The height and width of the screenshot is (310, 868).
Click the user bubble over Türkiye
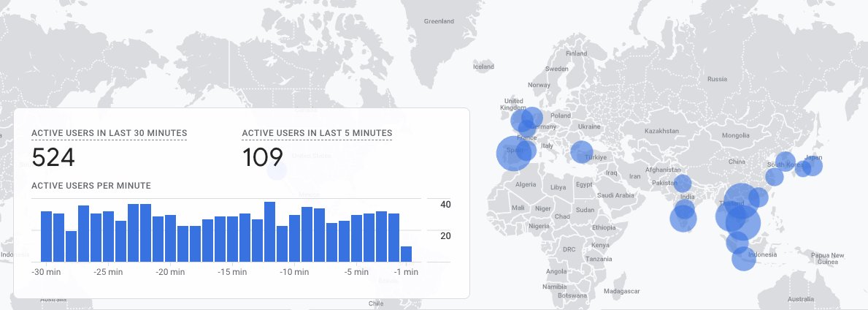coord(581,152)
